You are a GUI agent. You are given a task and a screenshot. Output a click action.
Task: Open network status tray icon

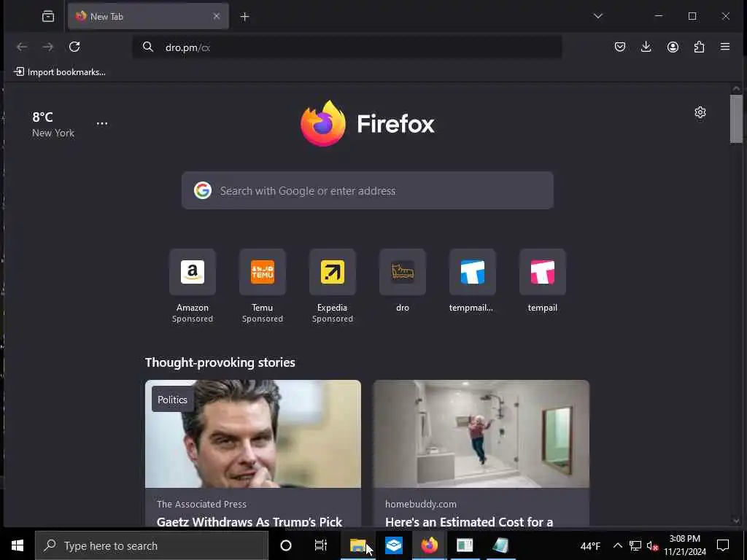coord(635,545)
